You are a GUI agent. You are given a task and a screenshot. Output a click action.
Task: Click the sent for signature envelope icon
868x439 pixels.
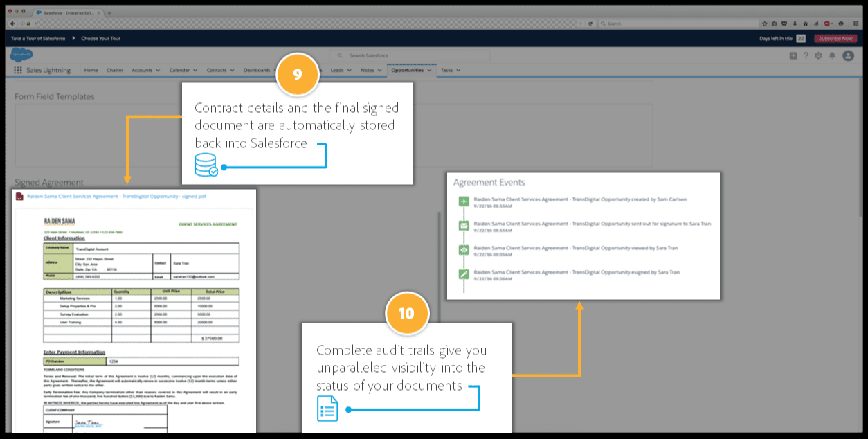pos(464,226)
